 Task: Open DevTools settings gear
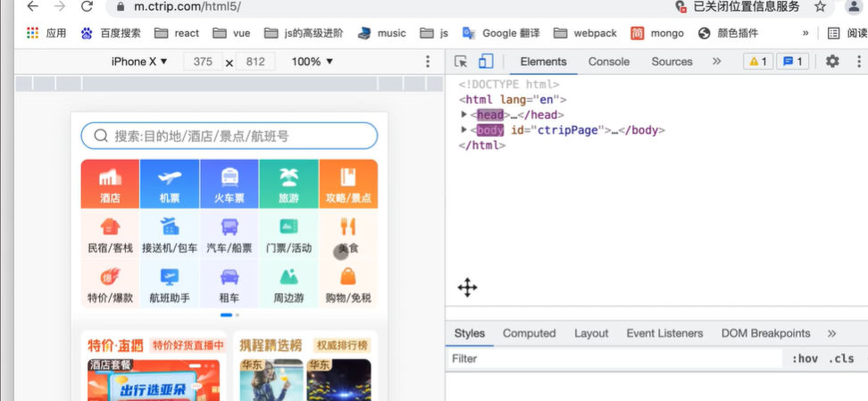[x=832, y=62]
